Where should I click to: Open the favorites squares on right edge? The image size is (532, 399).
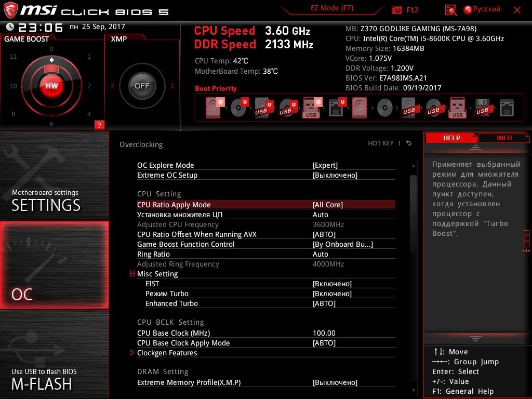[527, 238]
